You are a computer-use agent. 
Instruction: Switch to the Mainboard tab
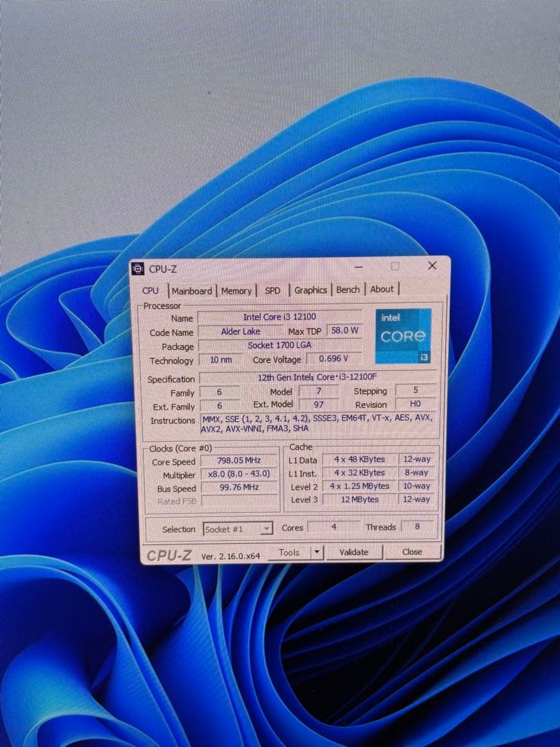(192, 291)
